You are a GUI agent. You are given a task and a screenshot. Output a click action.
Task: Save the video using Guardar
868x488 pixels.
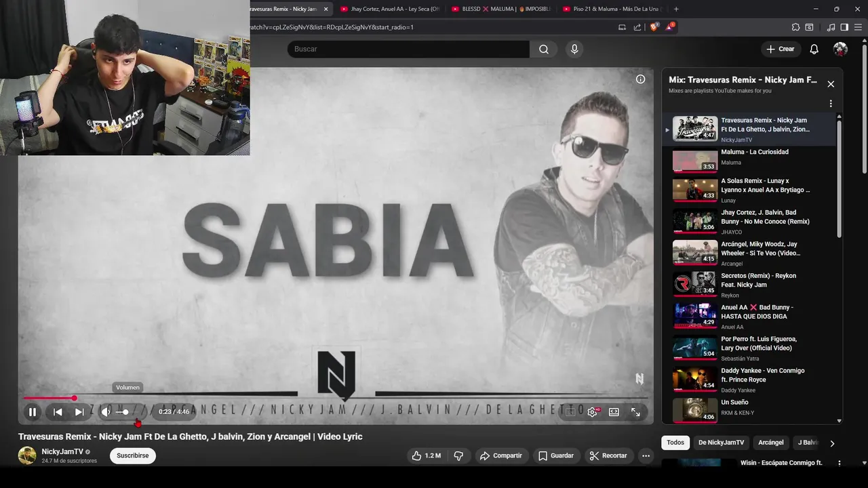pyautogui.click(x=556, y=455)
